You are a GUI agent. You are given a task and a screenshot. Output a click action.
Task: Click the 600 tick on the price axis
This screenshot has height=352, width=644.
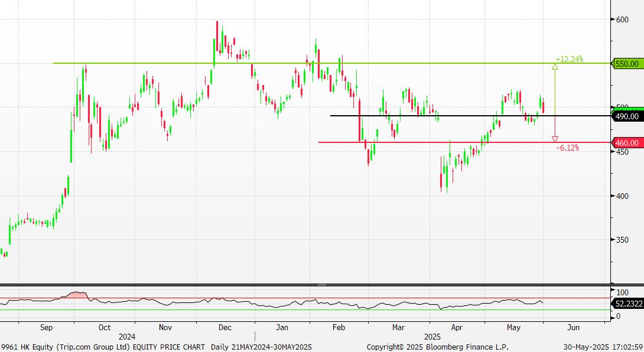point(622,19)
